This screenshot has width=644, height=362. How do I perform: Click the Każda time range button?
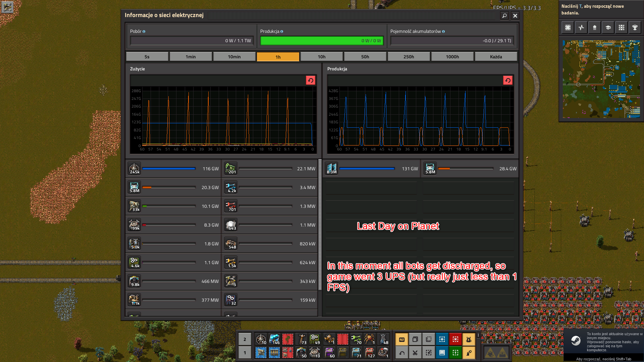pyautogui.click(x=496, y=57)
